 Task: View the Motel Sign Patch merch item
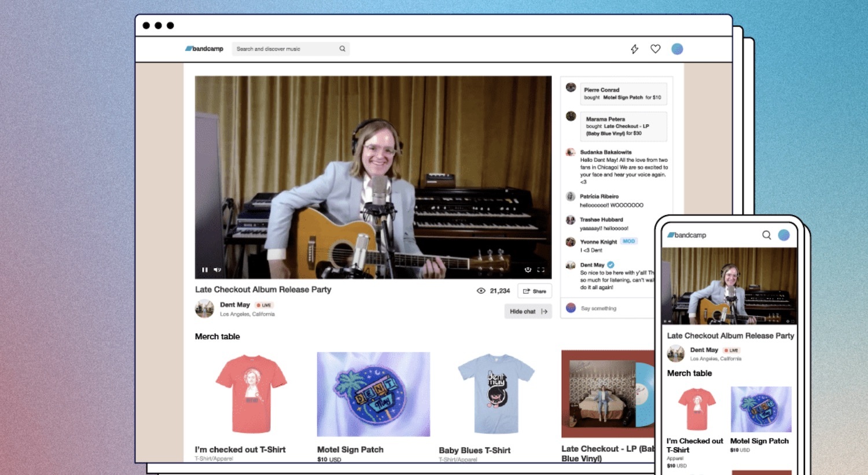[373, 395]
